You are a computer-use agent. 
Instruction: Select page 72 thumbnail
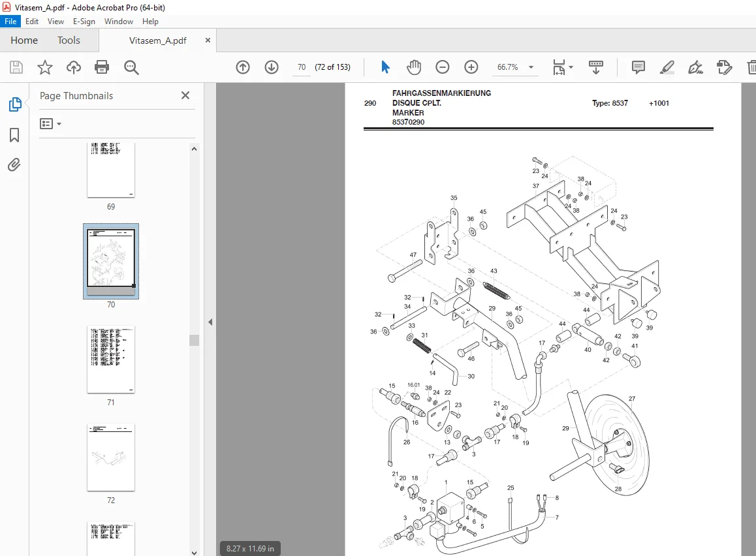click(x=111, y=457)
